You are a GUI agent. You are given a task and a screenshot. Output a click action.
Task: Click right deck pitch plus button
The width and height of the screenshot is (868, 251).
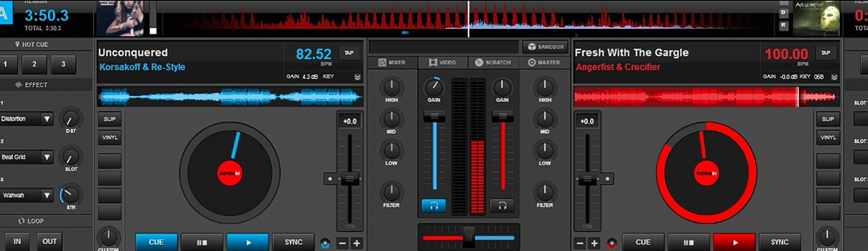tap(595, 243)
